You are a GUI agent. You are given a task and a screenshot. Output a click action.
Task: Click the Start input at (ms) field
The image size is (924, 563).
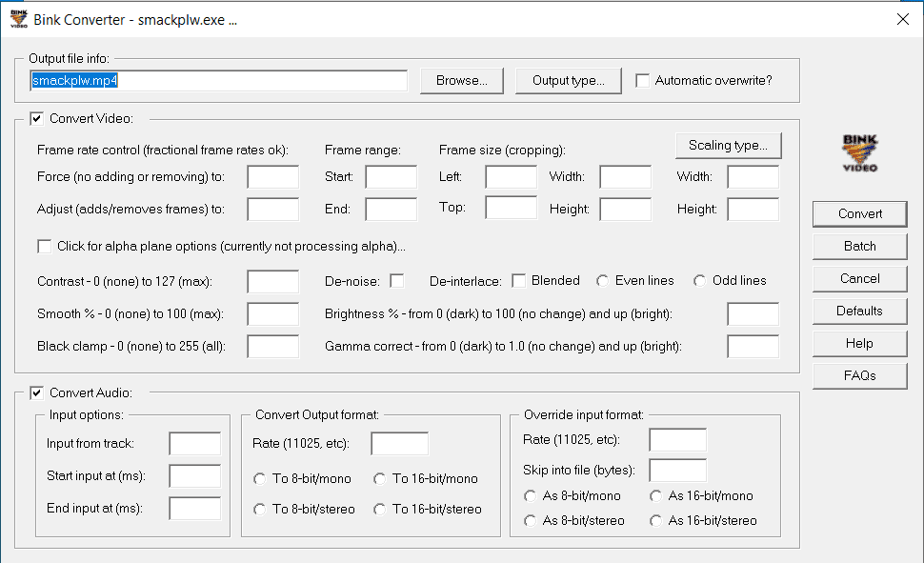tap(195, 476)
